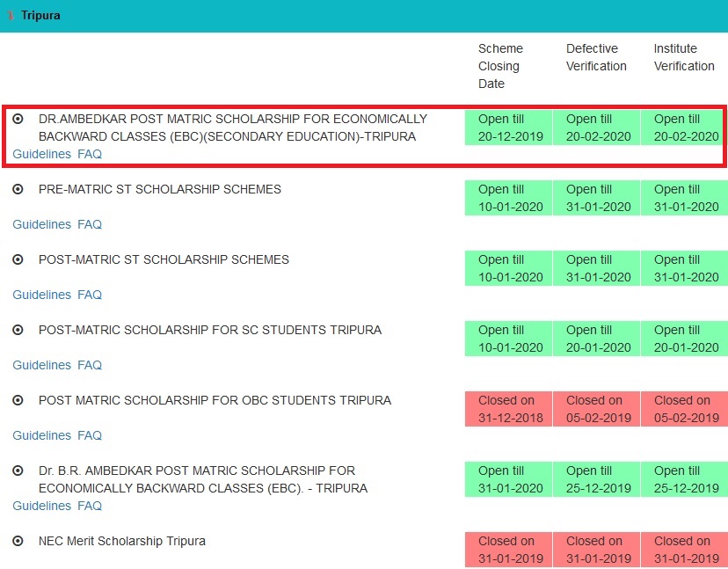Open Guidelines for Dr. B.R. AMBEDKAR EBC - TRIPURA
This screenshot has height=569, width=728.
[42, 506]
